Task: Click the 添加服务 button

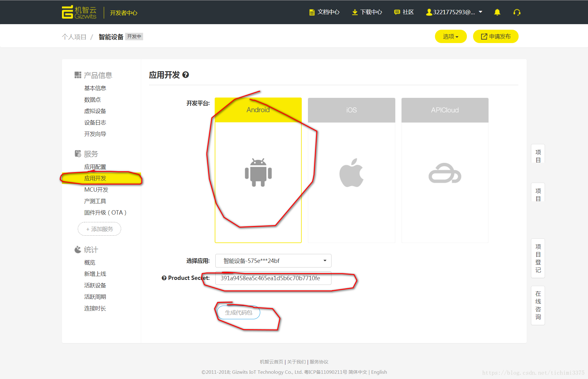Action: [99, 229]
